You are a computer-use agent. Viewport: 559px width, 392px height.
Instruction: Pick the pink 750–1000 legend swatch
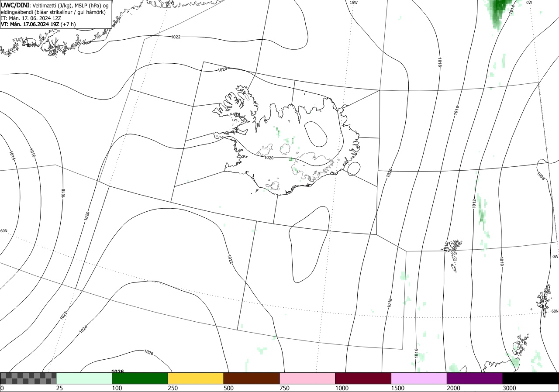[x=307, y=378]
